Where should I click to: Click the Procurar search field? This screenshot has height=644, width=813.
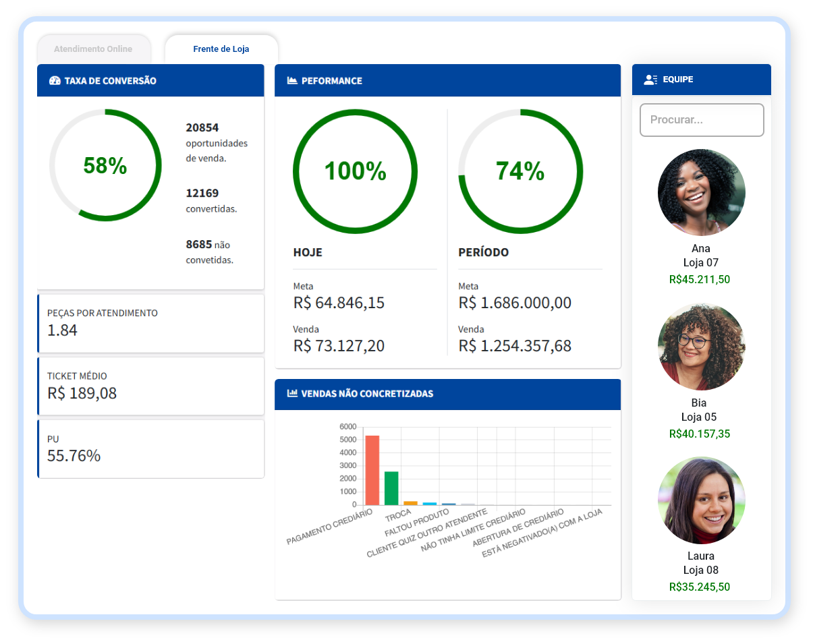tap(702, 120)
